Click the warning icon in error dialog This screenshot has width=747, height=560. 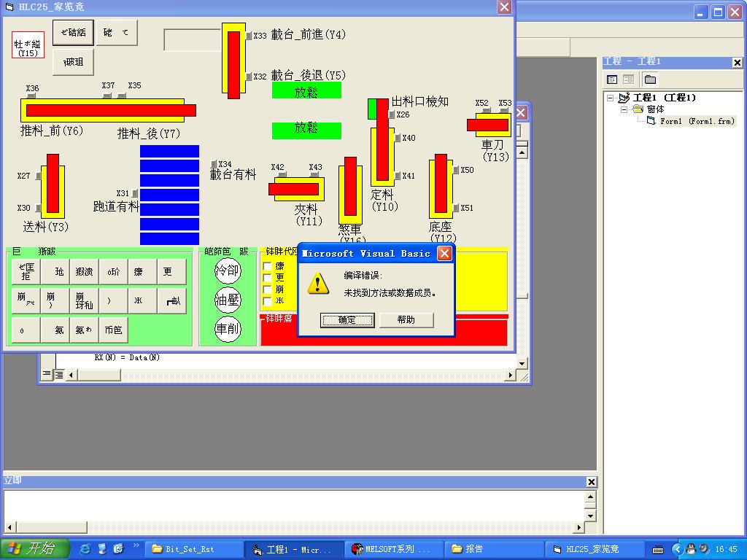(x=318, y=283)
